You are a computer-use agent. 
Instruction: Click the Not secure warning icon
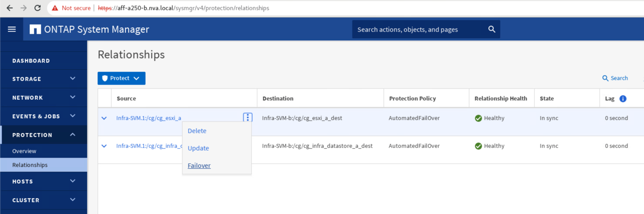click(x=55, y=8)
